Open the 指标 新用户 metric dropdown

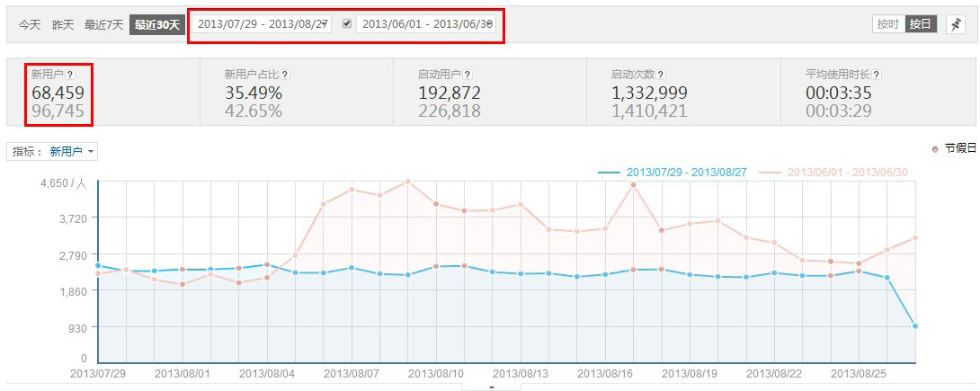[x=52, y=152]
